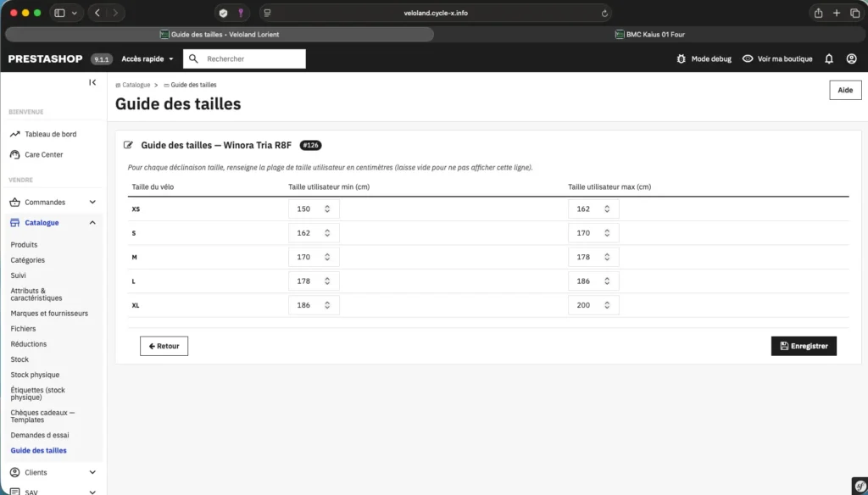Click the page reader icon in address bar
Screen dimensions: 868x495
pyautogui.click(x=267, y=13)
